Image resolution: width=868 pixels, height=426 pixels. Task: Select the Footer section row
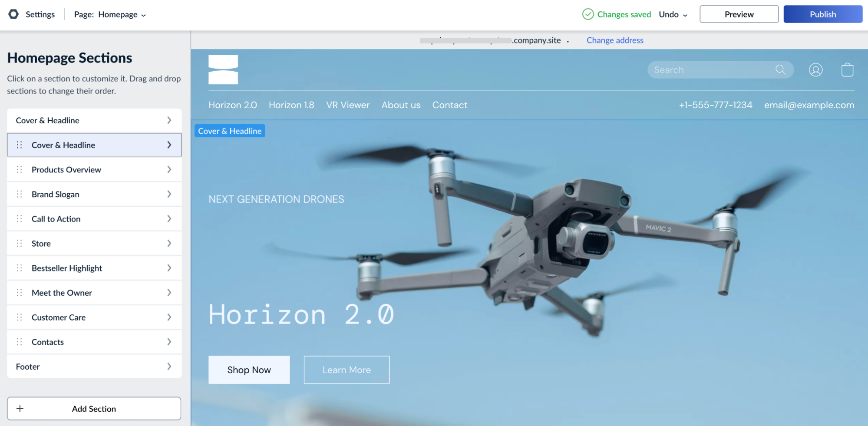click(x=94, y=367)
